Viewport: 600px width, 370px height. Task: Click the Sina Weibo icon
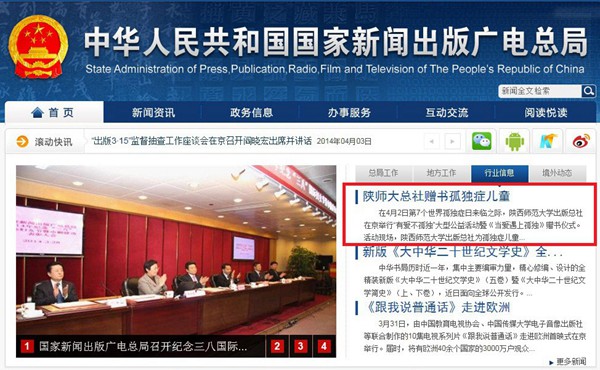[x=581, y=142]
